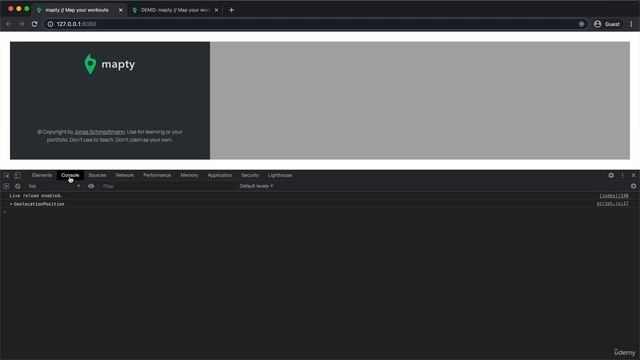The height and width of the screenshot is (360, 640).
Task: Open the Lighthouse tab in DevTools
Action: pyautogui.click(x=280, y=175)
